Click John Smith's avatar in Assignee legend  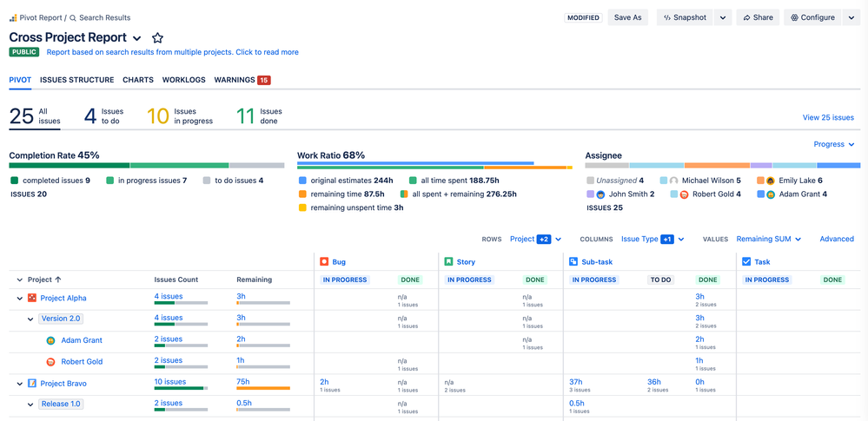[x=600, y=194]
